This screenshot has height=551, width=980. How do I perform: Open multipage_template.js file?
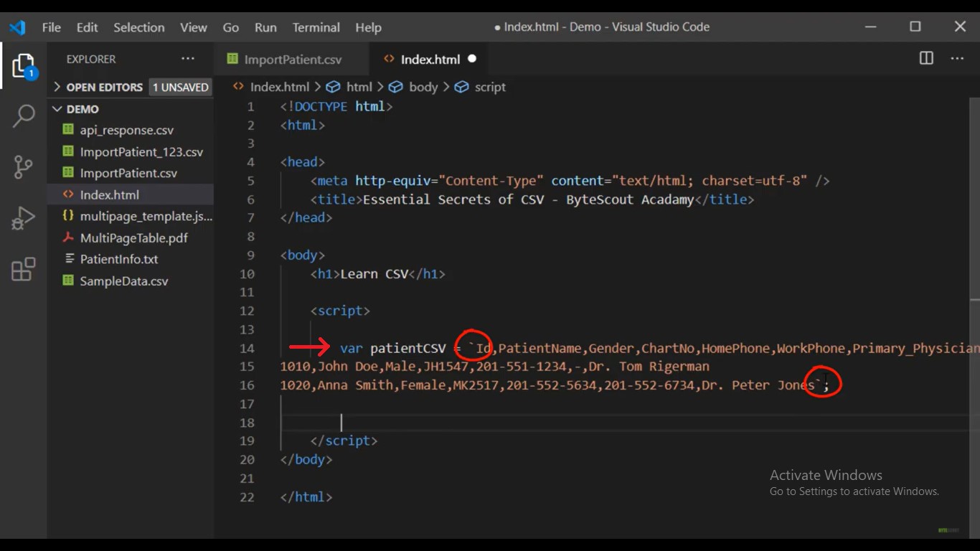(146, 216)
